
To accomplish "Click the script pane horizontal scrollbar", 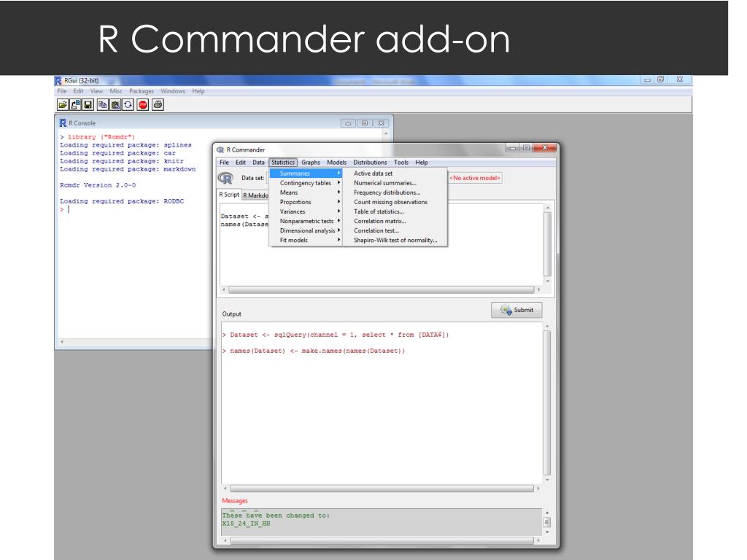I will pyautogui.click(x=381, y=289).
